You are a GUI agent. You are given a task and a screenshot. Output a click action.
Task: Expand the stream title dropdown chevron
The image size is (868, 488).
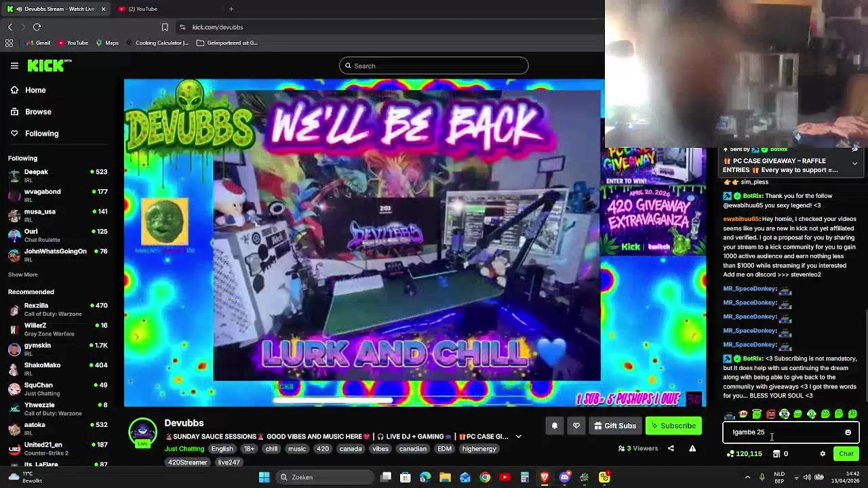[x=518, y=436]
